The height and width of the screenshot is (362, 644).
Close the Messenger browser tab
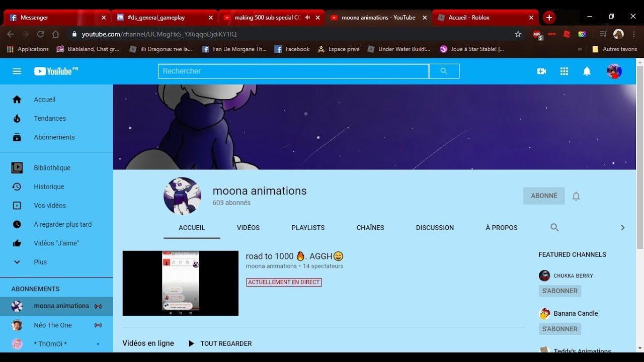click(104, 18)
